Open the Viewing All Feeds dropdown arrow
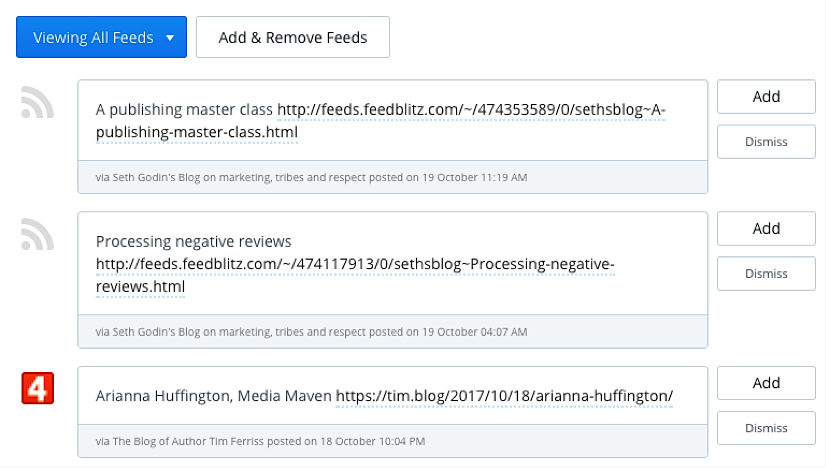 click(x=170, y=38)
